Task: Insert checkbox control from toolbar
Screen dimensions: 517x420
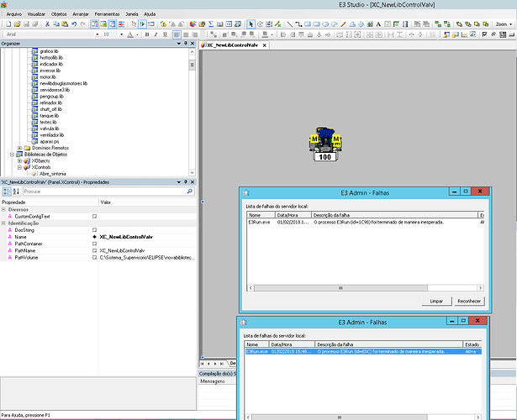Action: (x=484, y=34)
